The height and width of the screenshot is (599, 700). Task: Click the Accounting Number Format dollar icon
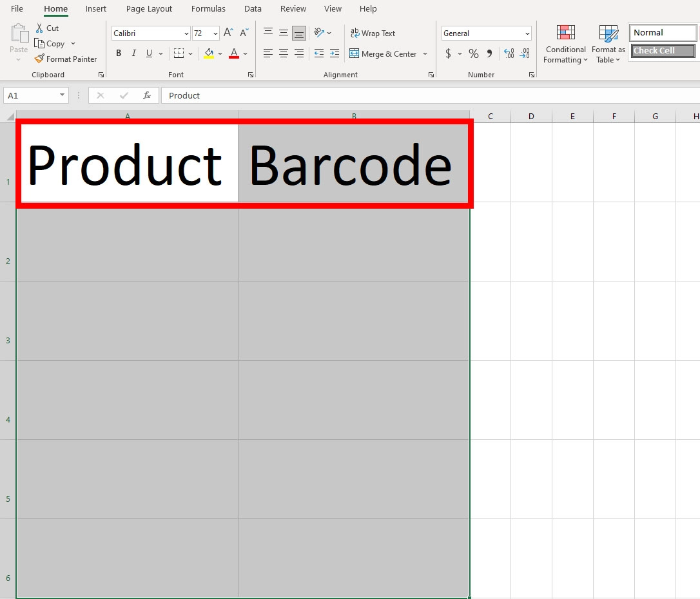[x=449, y=53]
